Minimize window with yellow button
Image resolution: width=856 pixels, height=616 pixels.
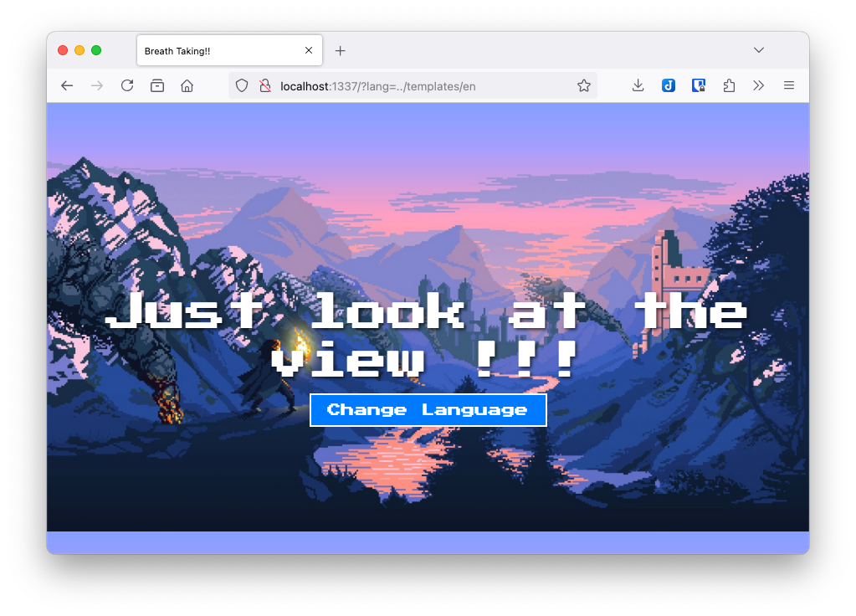point(79,51)
